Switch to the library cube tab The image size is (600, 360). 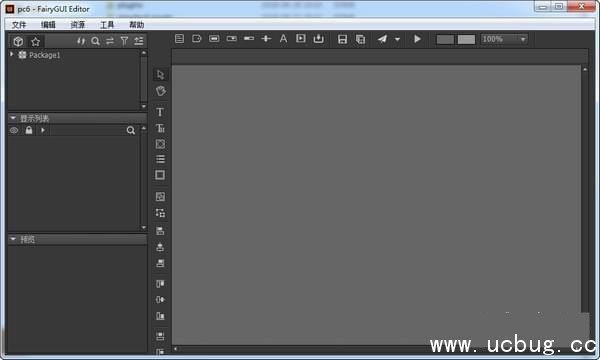click(18, 41)
